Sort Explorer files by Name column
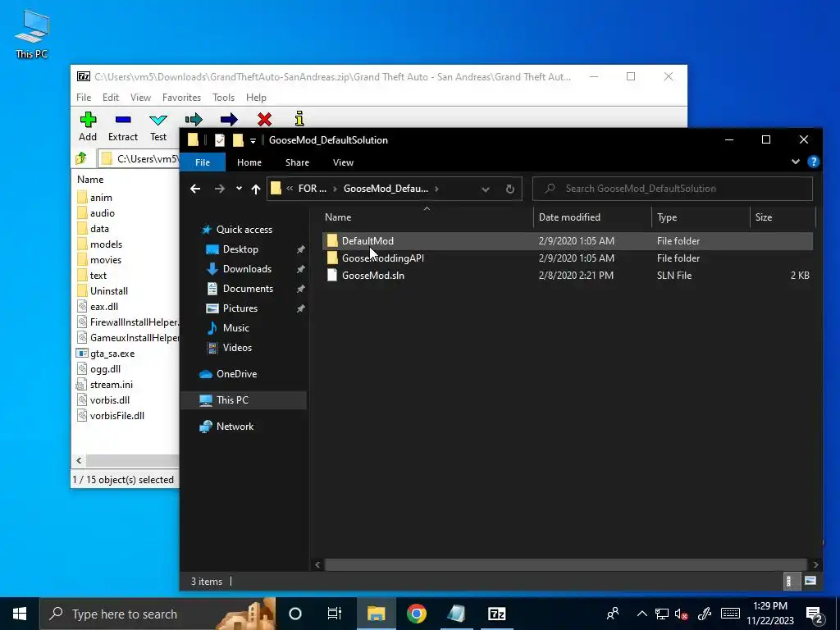The image size is (840, 630). [427, 217]
